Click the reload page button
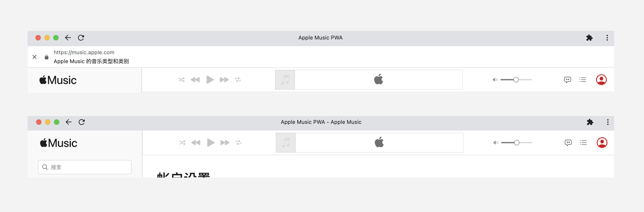644x212 pixels. tap(81, 37)
